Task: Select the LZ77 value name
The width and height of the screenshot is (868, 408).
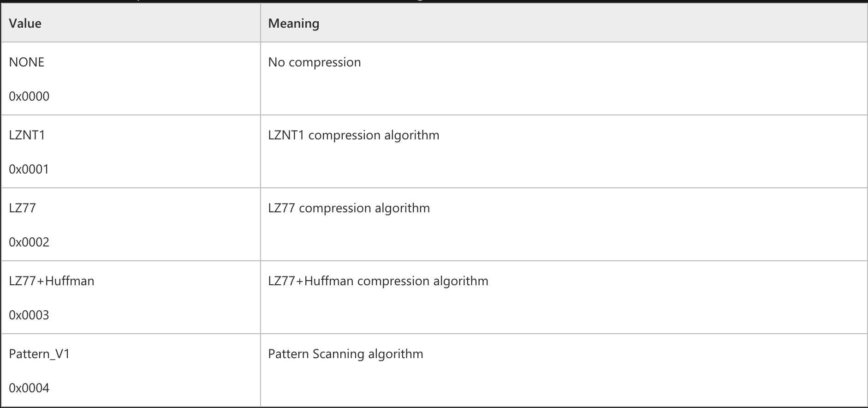Action: [23, 208]
